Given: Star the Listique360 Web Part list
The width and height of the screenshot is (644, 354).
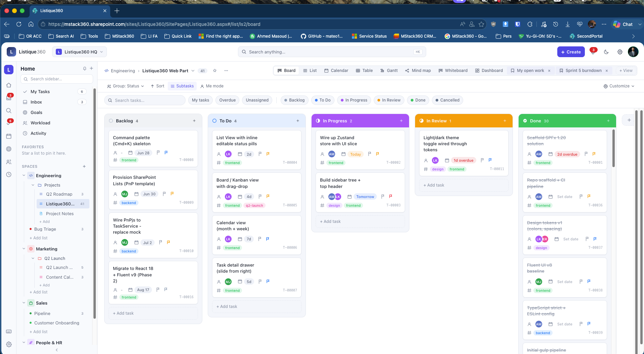Looking at the screenshot, I should [215, 71].
